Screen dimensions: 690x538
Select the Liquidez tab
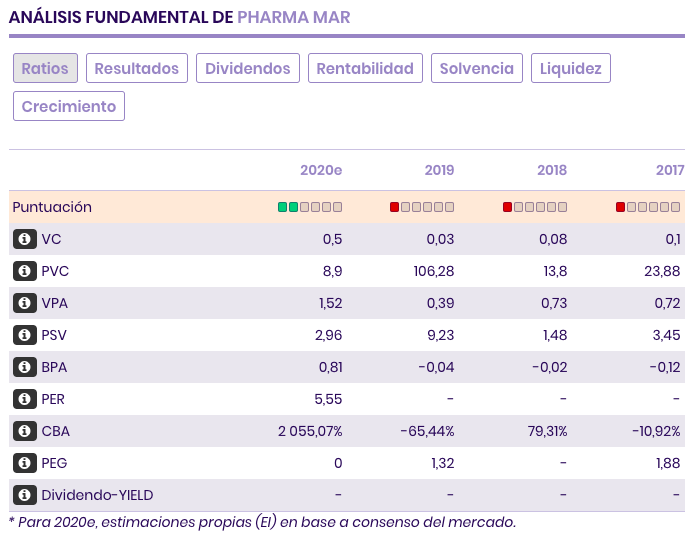(x=571, y=68)
